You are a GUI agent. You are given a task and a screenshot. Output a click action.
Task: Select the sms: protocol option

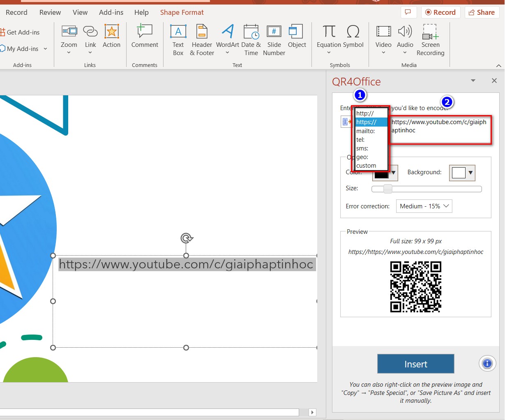point(371,148)
